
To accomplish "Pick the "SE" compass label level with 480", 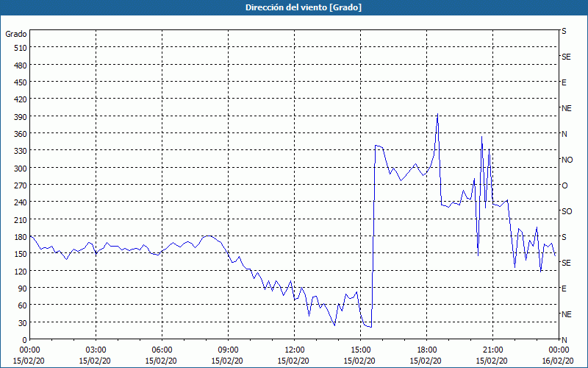I will pyautogui.click(x=566, y=57).
